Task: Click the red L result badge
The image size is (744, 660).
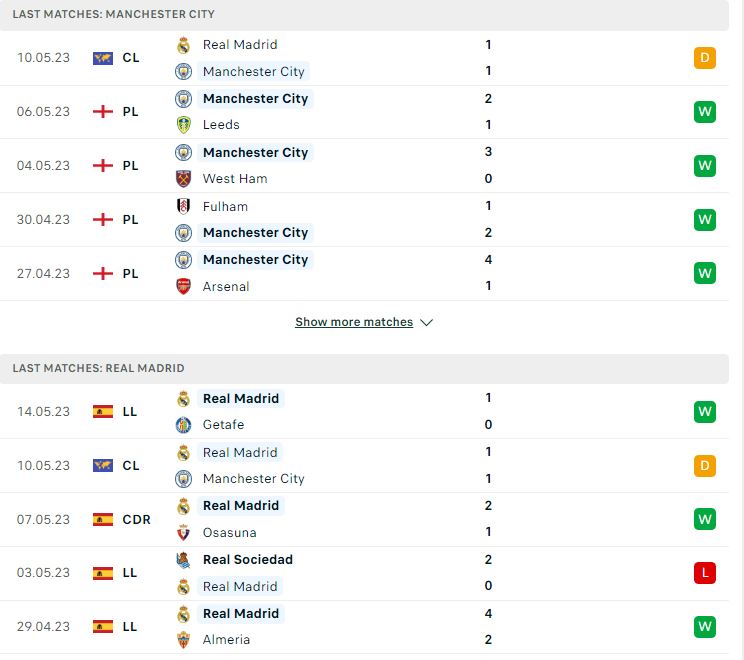Action: 705,573
